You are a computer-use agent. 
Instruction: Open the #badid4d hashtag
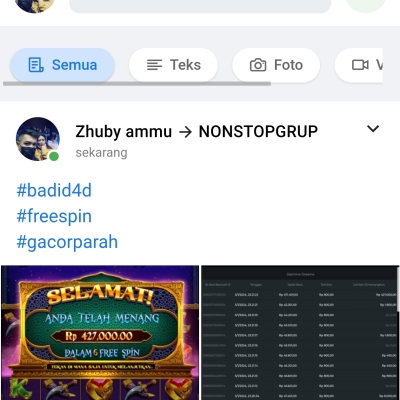point(54,190)
